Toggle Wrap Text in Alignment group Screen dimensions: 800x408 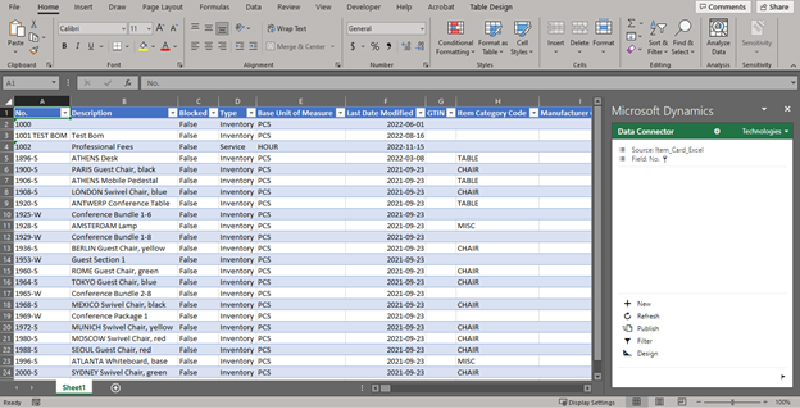pyautogui.click(x=287, y=29)
